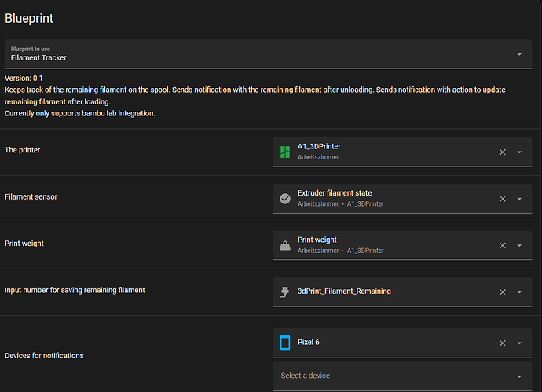
Task: Open the empty Select a device dropdown arrow
Action: click(x=519, y=376)
